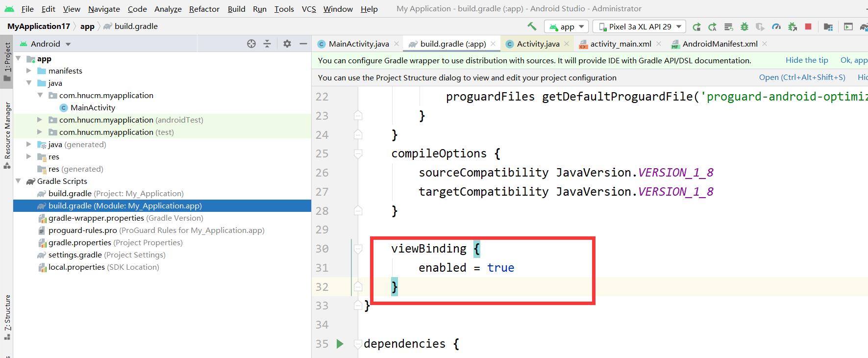
Task: Click the Make Project hammer icon
Action: 532,26
